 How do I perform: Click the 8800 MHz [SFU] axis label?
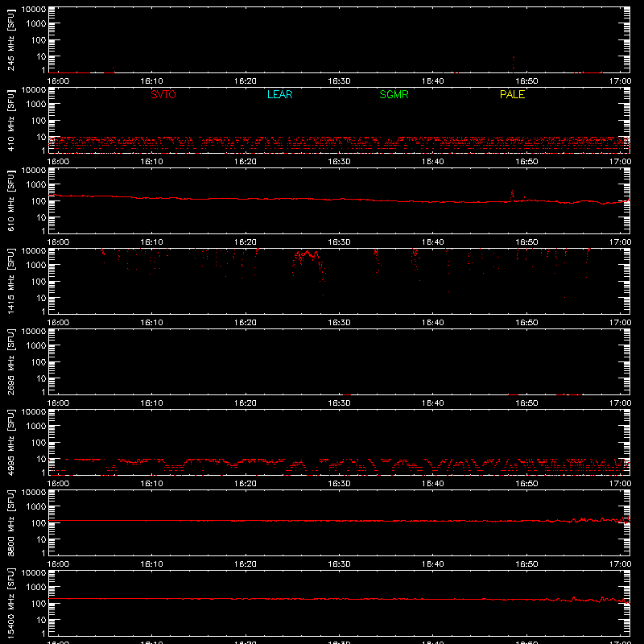pyautogui.click(x=10, y=523)
